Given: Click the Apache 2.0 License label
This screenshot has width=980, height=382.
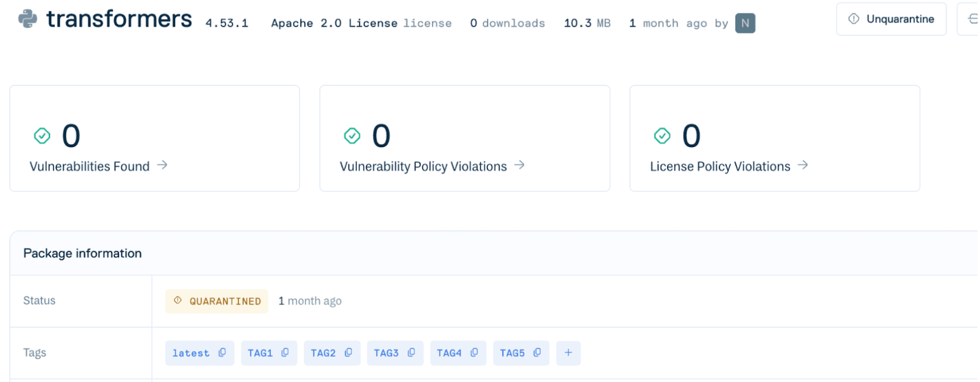Looking at the screenshot, I should coord(334,23).
